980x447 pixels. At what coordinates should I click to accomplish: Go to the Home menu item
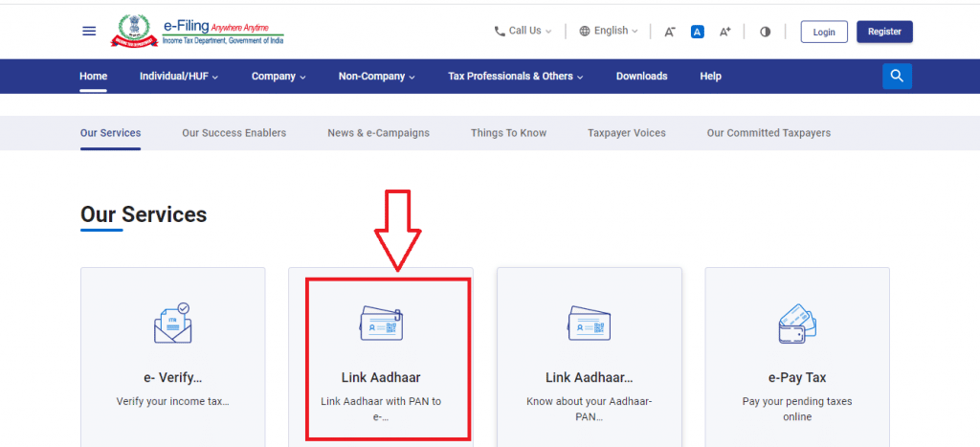pos(93,77)
